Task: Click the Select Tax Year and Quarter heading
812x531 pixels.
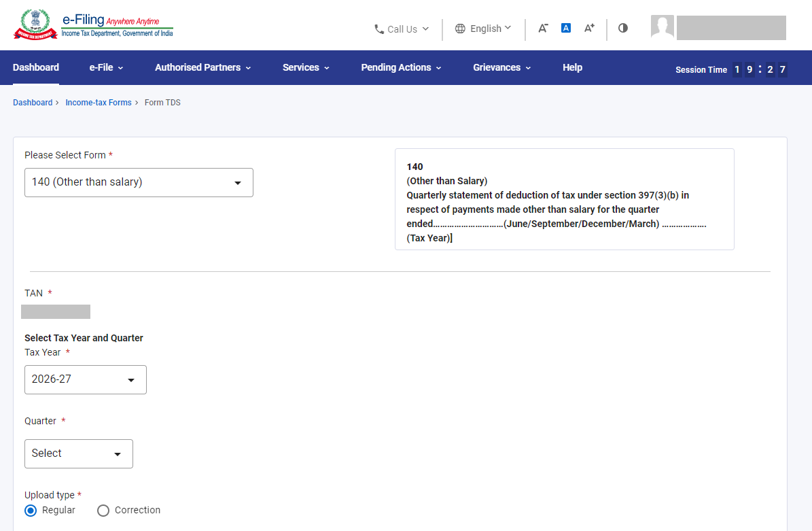Action: (x=84, y=338)
